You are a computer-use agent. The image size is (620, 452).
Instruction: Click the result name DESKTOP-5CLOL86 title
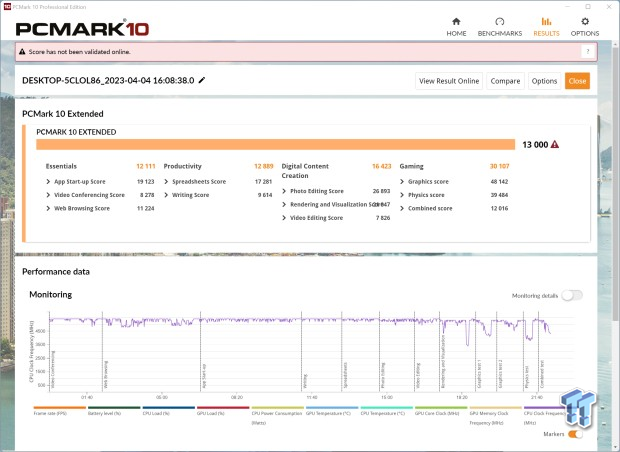(108, 81)
